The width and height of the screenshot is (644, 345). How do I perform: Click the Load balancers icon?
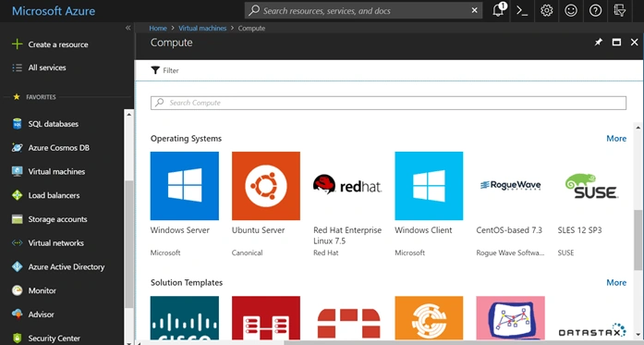(17, 195)
